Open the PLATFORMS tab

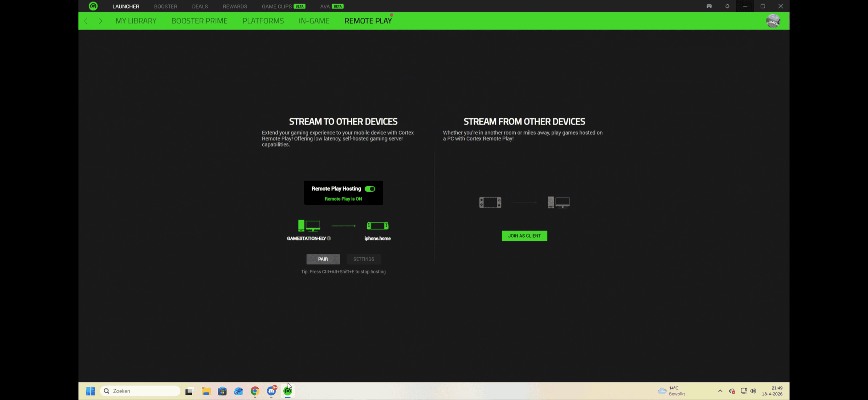point(263,21)
